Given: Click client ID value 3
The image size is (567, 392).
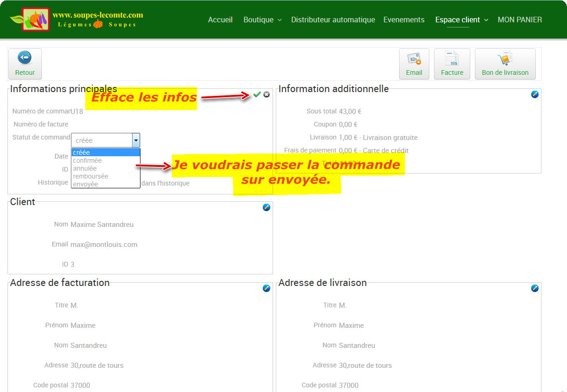Looking at the screenshot, I should click(x=72, y=265).
